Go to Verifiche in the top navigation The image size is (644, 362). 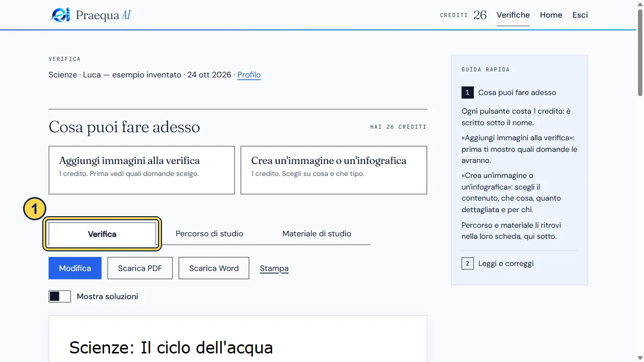513,15
